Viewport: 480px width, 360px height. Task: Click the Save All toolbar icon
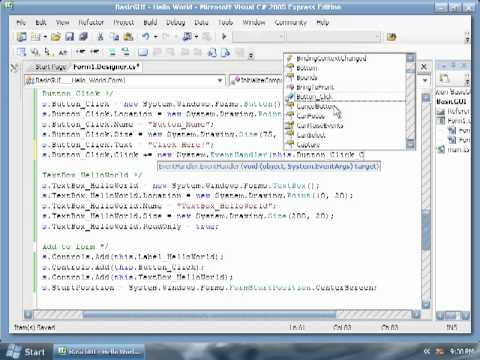[x=83, y=37]
